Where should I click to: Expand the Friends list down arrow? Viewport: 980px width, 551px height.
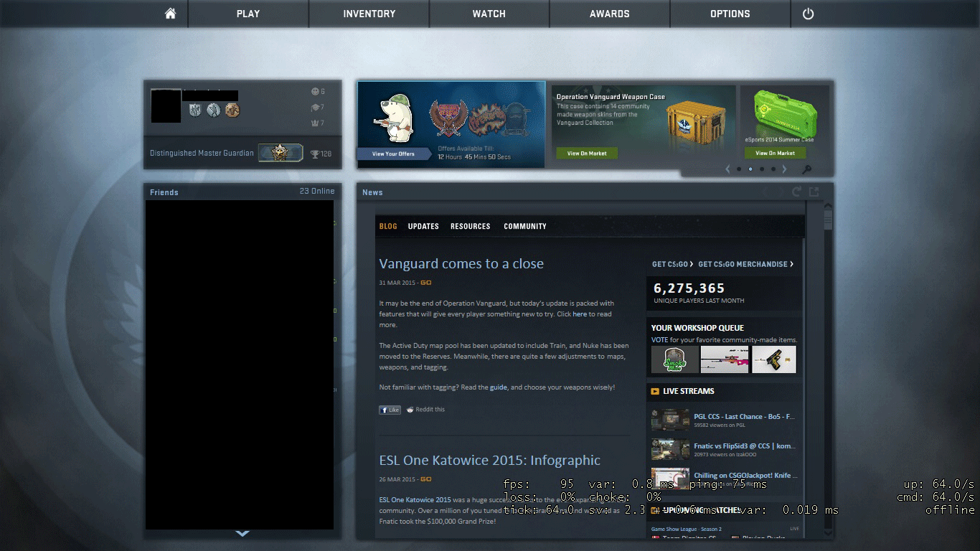[x=242, y=533]
